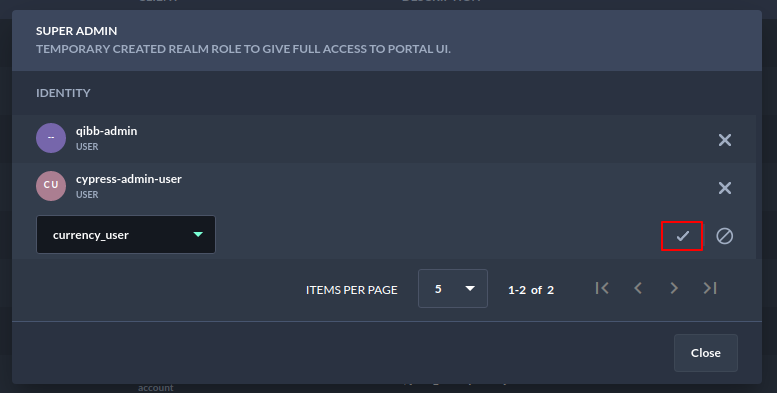
Task: Remove cypress-admin-user with its X icon
Action: coord(724,188)
